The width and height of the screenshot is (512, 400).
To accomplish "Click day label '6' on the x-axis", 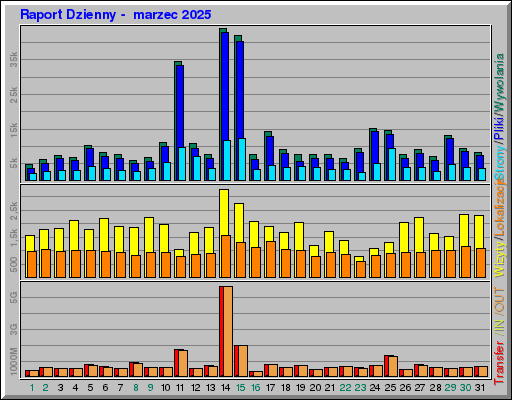I will pyautogui.click(x=105, y=388).
